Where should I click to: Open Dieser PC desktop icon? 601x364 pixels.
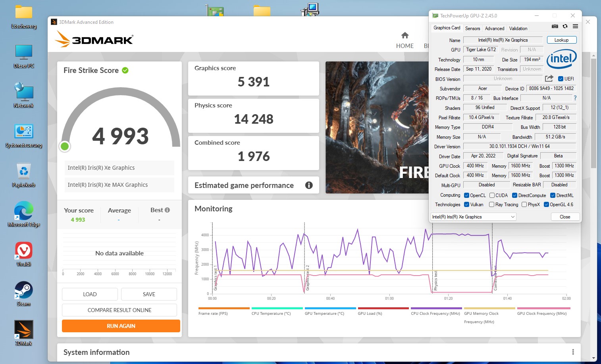[x=24, y=56]
